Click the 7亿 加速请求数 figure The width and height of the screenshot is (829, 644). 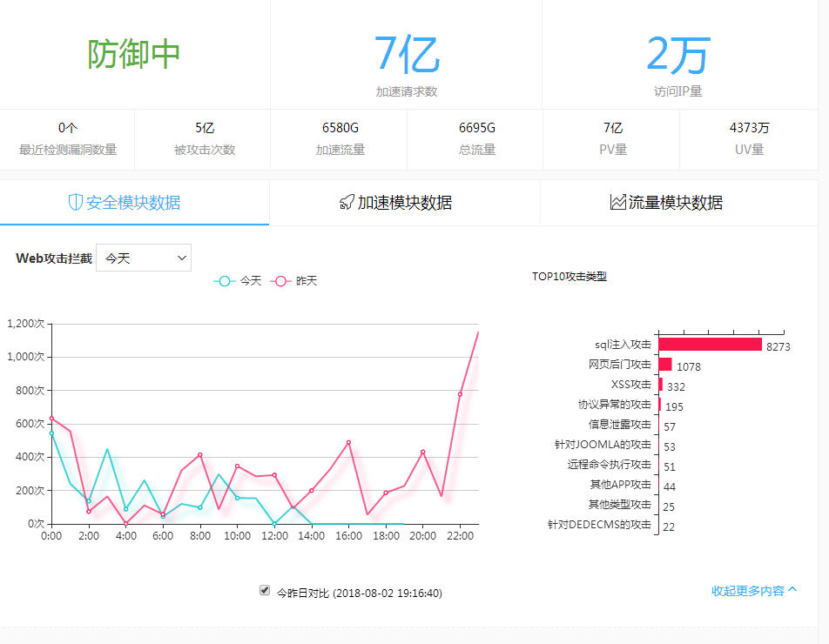[406, 54]
